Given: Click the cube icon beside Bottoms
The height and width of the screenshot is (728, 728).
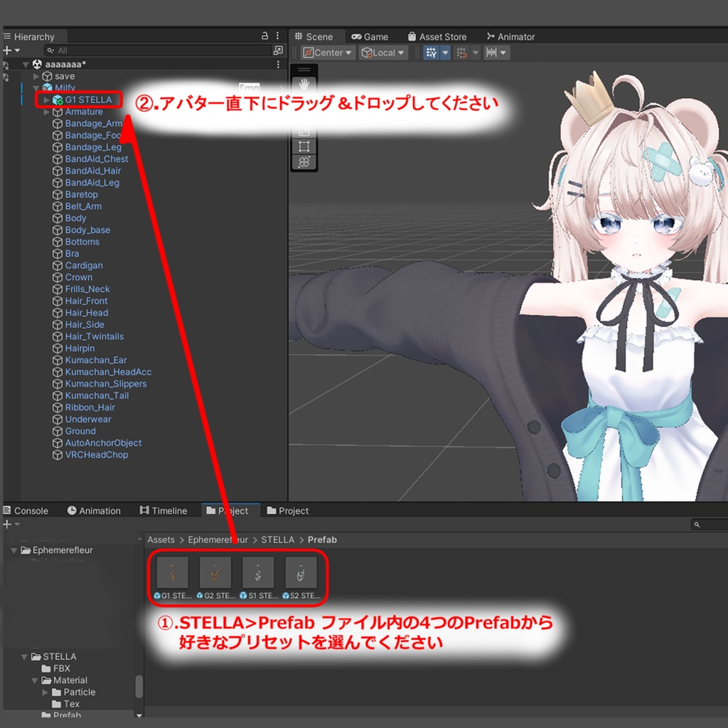Looking at the screenshot, I should [x=58, y=242].
